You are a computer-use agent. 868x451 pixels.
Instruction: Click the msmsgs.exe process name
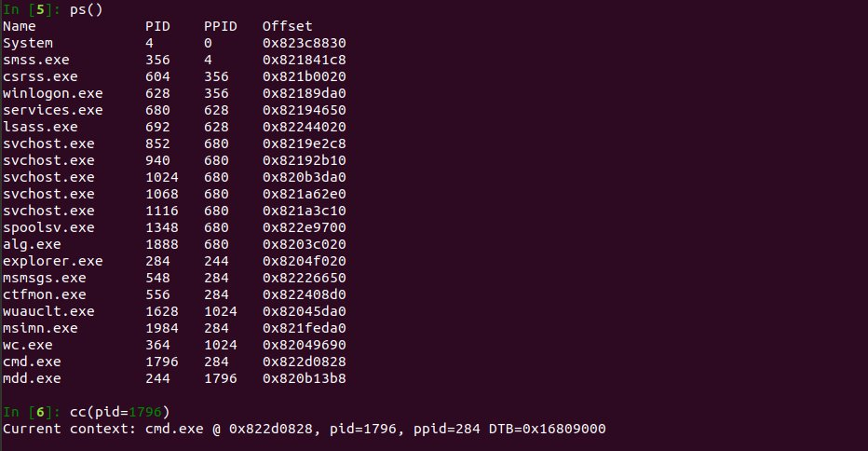[45, 278]
